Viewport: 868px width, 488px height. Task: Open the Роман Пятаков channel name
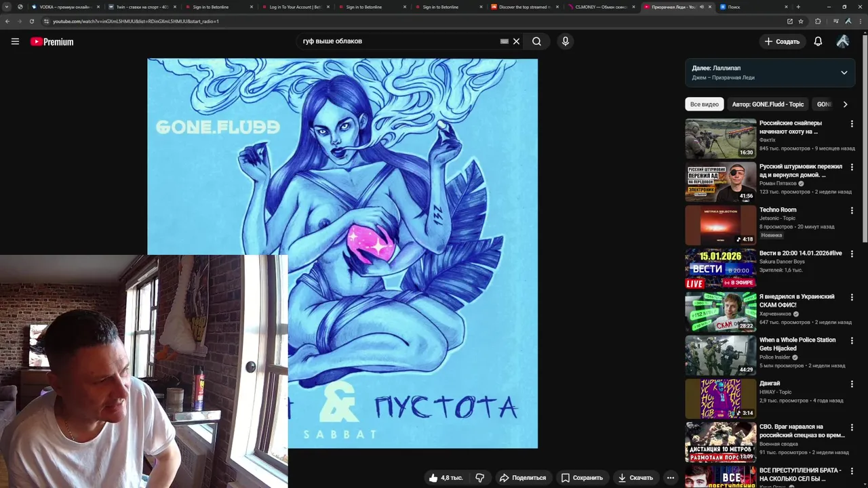777,184
